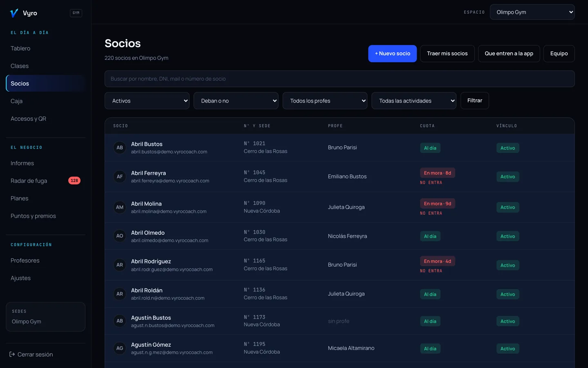
Task: Click the AF avatar for Abril Ferreyra
Action: 120,177
